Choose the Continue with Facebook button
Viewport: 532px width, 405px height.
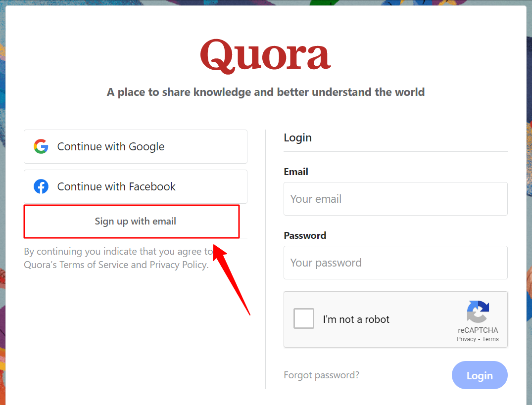[136, 186]
